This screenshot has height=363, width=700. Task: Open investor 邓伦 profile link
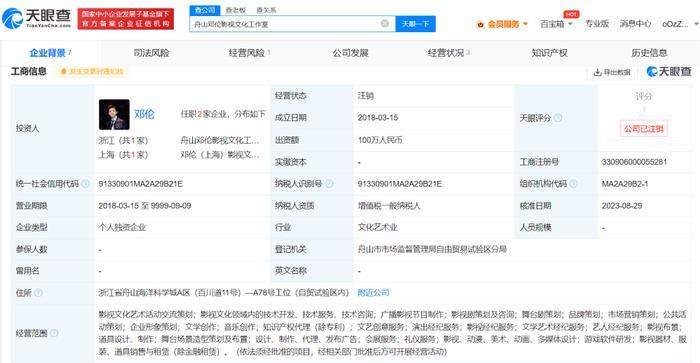144,114
